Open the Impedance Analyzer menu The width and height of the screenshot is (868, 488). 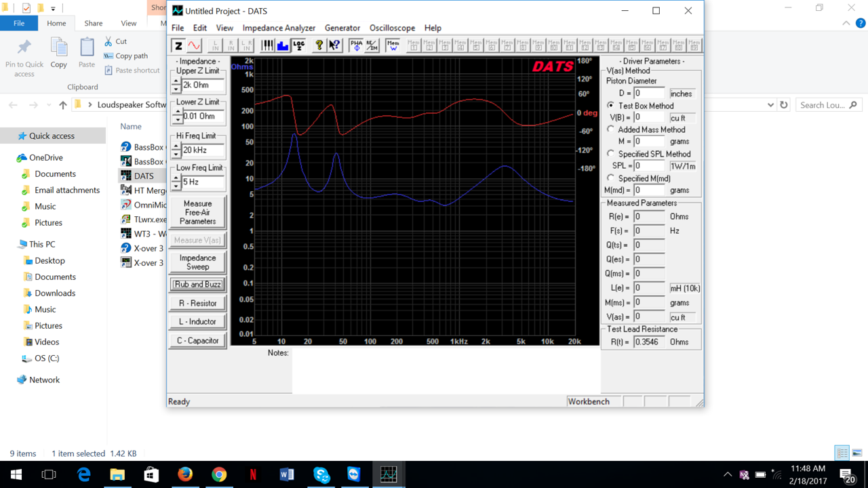pyautogui.click(x=279, y=28)
